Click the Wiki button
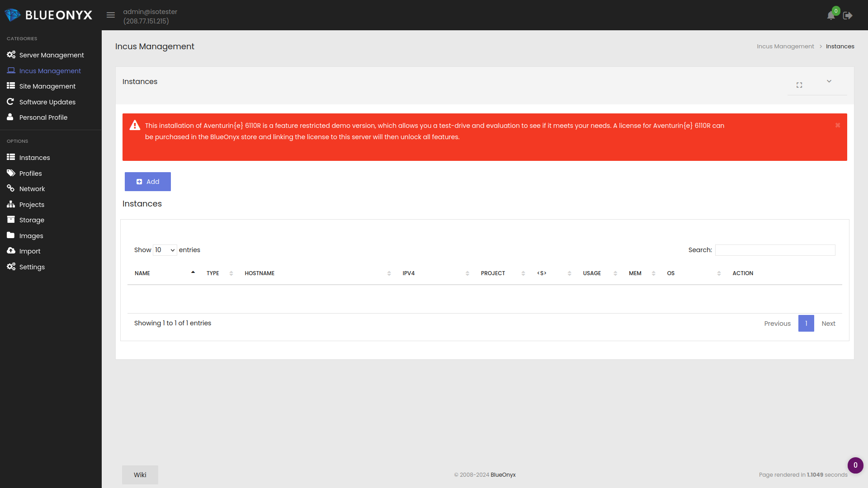This screenshot has width=868, height=488. 140,475
